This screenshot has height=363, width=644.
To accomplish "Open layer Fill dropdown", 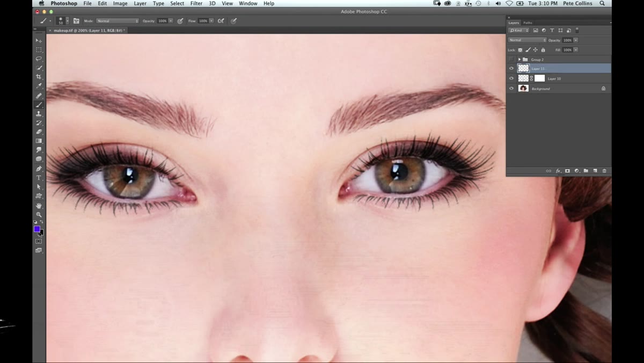I will click(x=576, y=50).
